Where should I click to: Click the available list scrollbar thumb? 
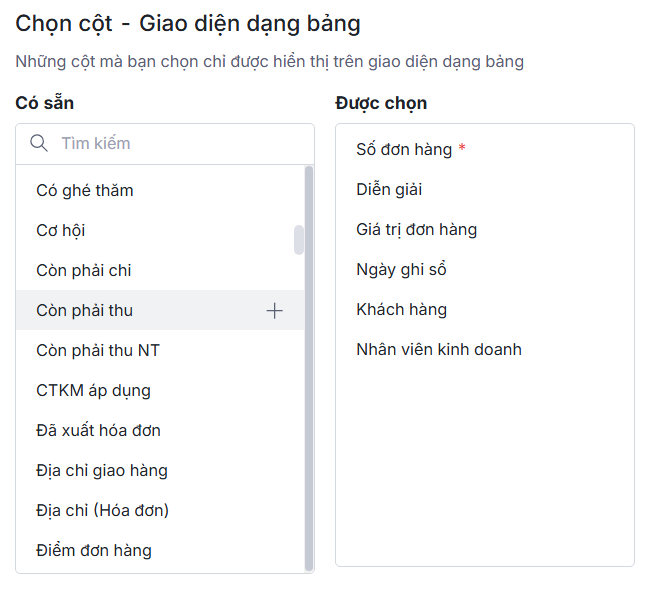click(299, 240)
